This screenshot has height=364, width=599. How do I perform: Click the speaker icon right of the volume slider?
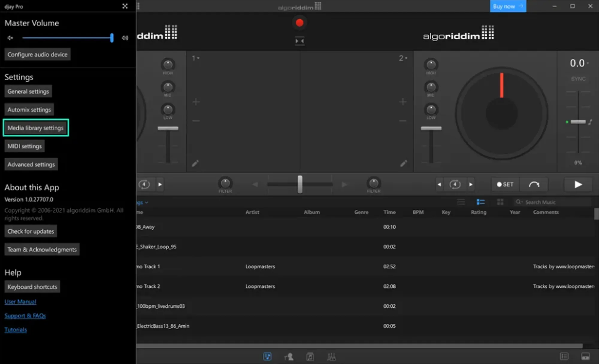coord(125,38)
